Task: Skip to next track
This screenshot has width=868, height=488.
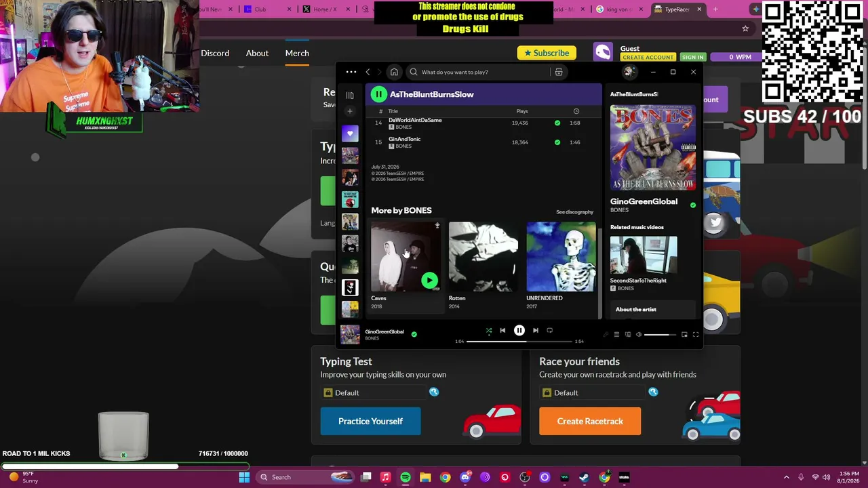Action: coord(535,331)
